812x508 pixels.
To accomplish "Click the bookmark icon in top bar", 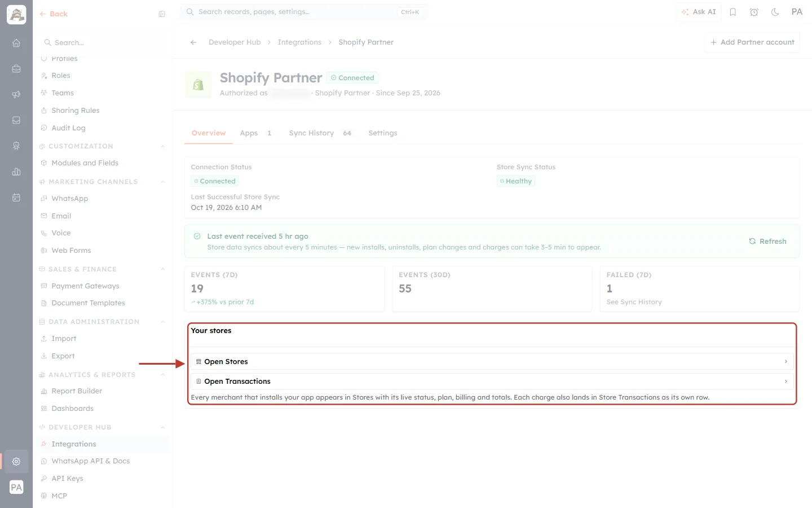I will click(733, 12).
